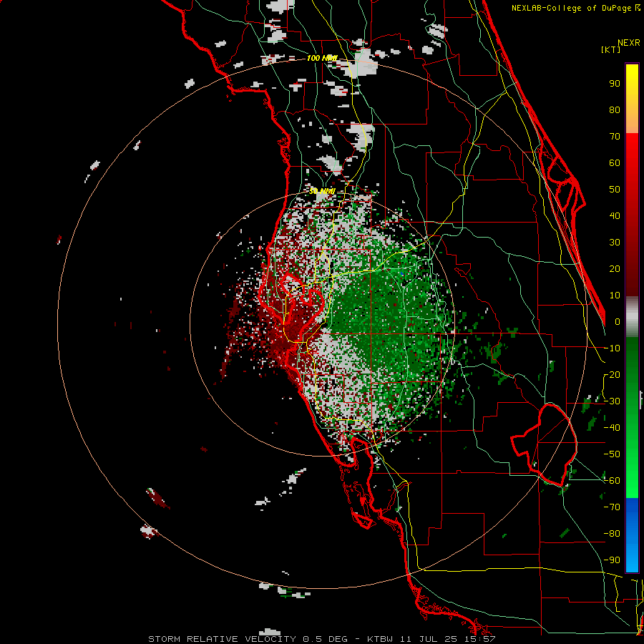The width and height of the screenshot is (644, 644).
Task: Select the 0 knot legend label
Action: coord(618,322)
